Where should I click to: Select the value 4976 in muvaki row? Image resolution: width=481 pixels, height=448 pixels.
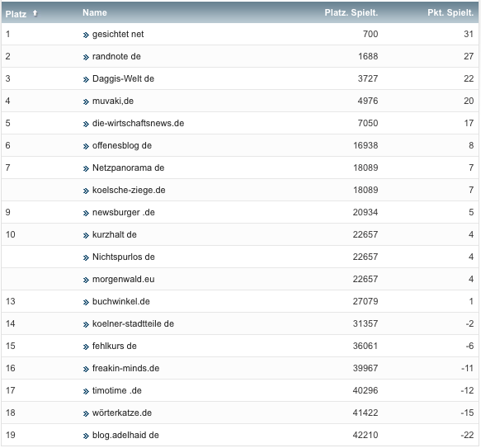[368, 101]
